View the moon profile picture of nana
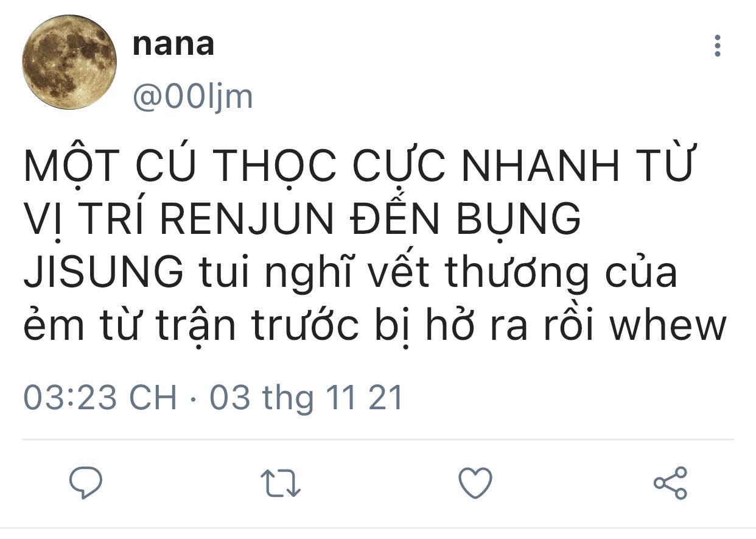Screen dimensions: 756x539 [x=69, y=62]
